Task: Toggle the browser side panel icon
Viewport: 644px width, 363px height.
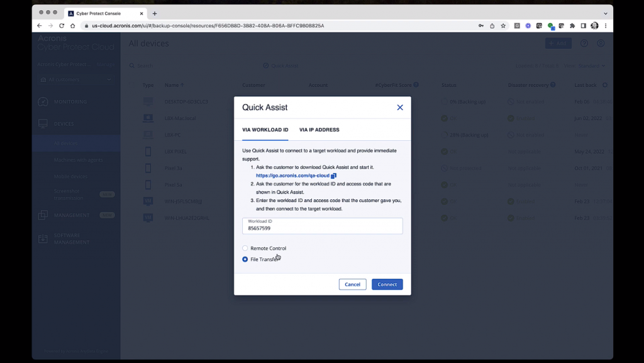Action: [583, 25]
